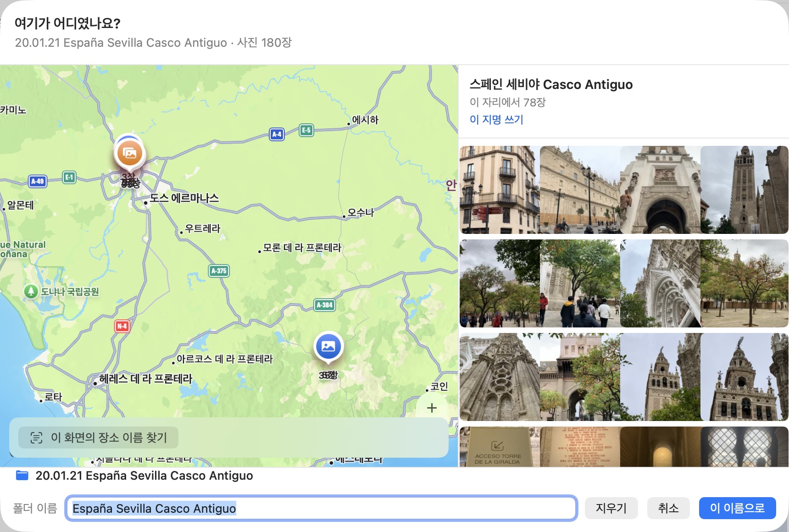
Task: Find place names on this screen button
Action: pyautogui.click(x=98, y=438)
